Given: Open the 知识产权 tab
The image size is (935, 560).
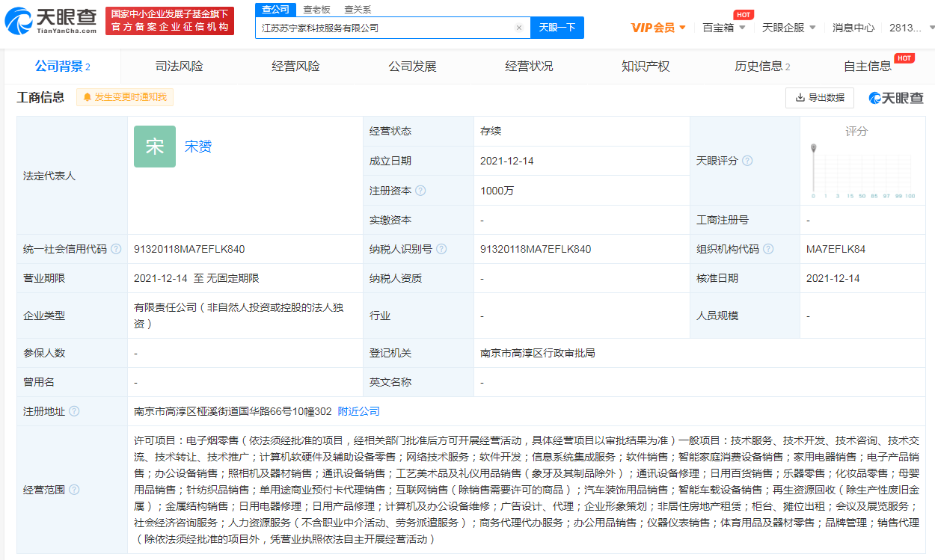Looking at the screenshot, I should coord(646,67).
